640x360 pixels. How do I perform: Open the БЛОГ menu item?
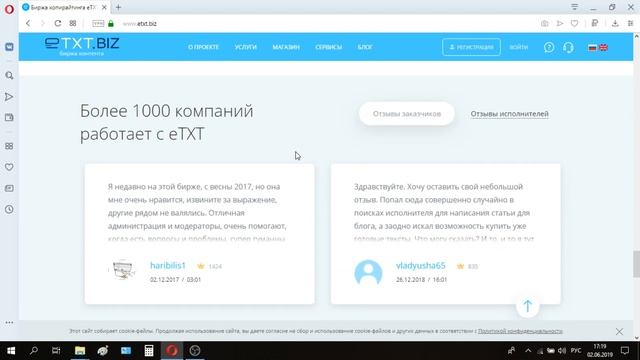point(365,47)
